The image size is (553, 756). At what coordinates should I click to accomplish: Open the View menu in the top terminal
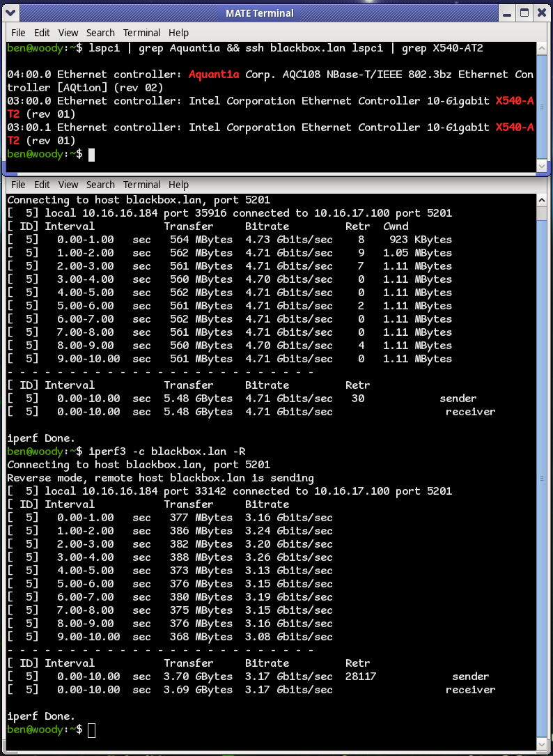tap(68, 33)
